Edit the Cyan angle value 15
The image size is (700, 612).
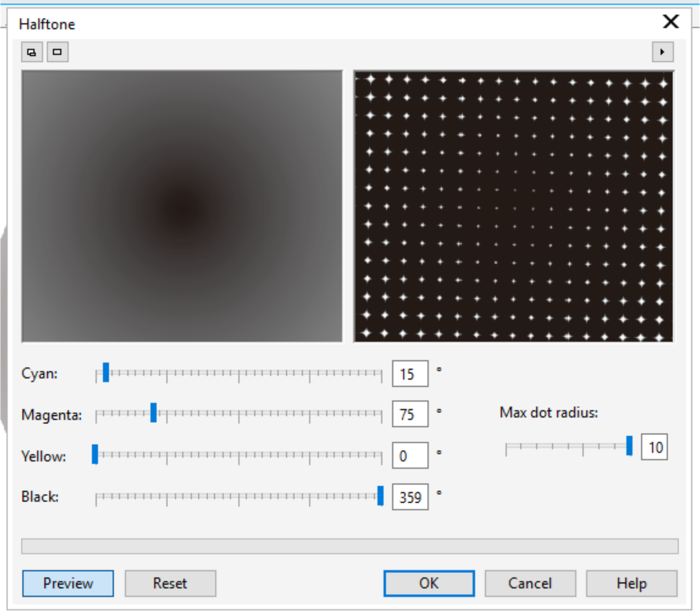409,374
